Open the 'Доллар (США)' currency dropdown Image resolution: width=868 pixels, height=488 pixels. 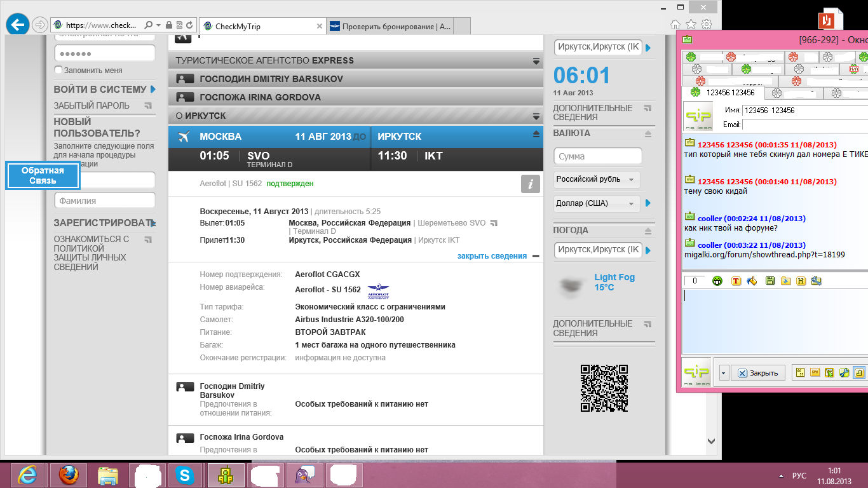click(x=597, y=203)
